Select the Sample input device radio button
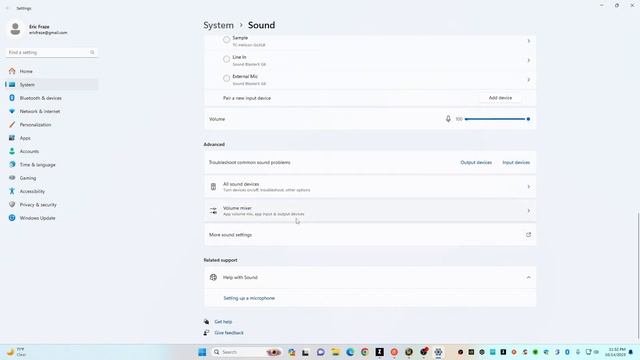The height and width of the screenshot is (360, 640). click(226, 40)
